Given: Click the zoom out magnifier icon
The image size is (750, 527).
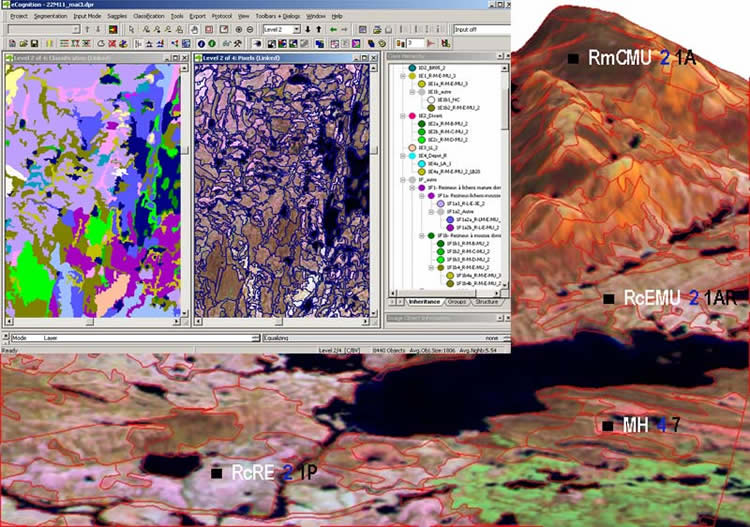Looking at the screenshot, I should [x=250, y=30].
